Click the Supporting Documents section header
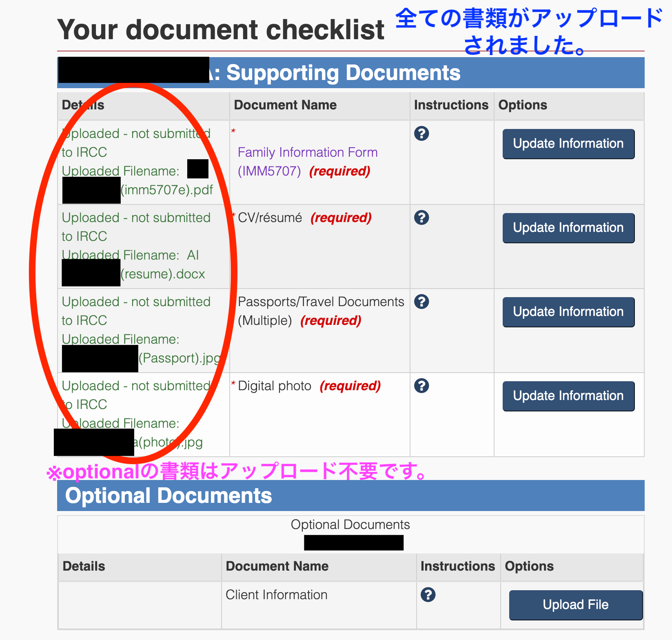 pos(351,73)
